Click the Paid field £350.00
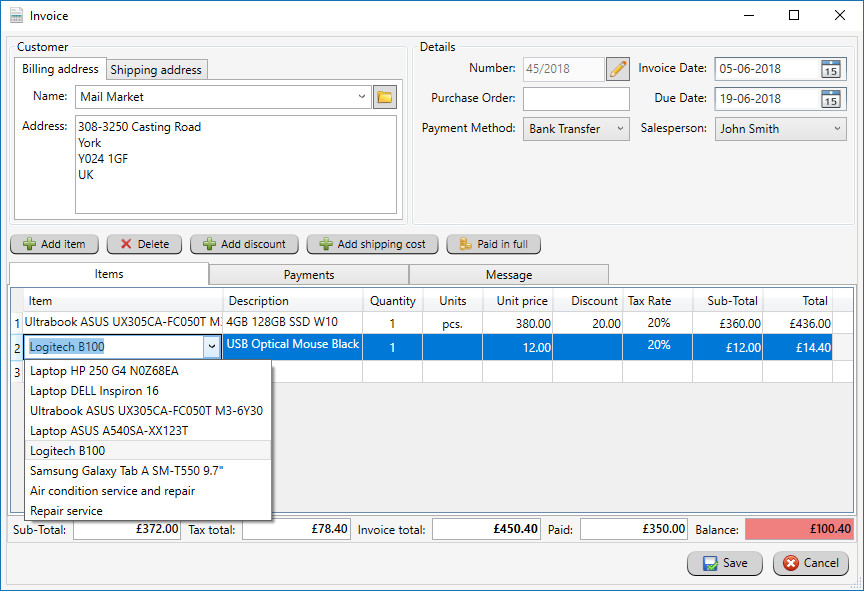864x591 pixels. tap(634, 529)
